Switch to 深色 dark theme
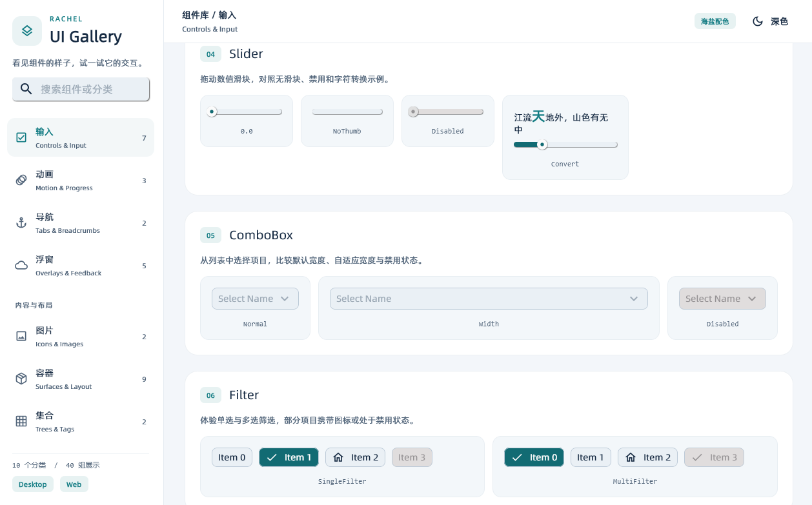Image resolution: width=812 pixels, height=505 pixels. pyautogui.click(x=771, y=21)
